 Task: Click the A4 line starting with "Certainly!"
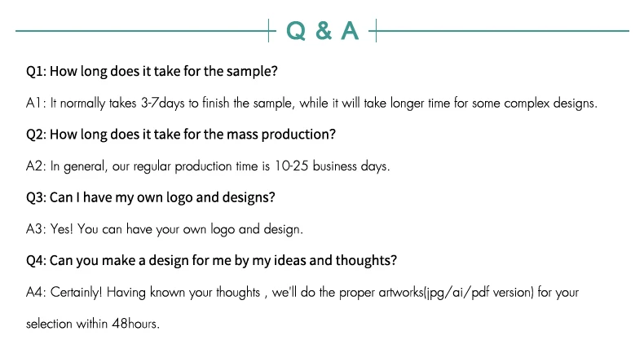pyautogui.click(x=302, y=292)
